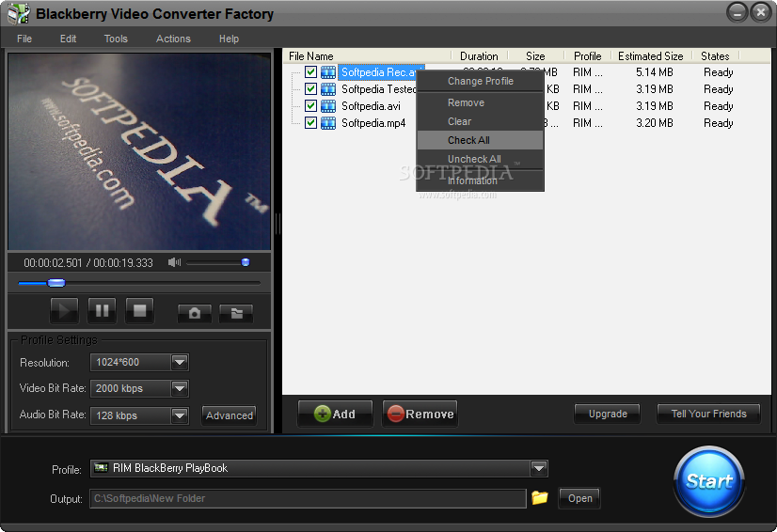Click Ready state of Softpedia.mp4 row
This screenshot has height=532, width=777.
point(719,123)
